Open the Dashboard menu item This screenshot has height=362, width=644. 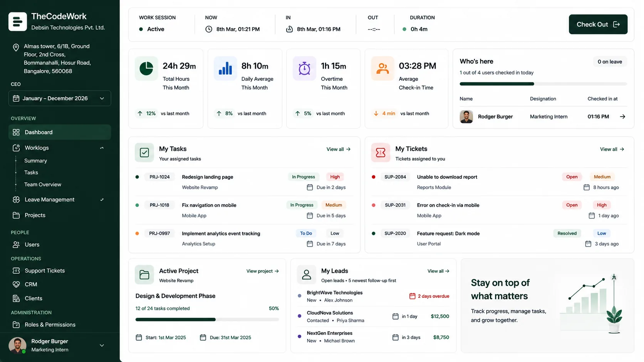(60, 132)
